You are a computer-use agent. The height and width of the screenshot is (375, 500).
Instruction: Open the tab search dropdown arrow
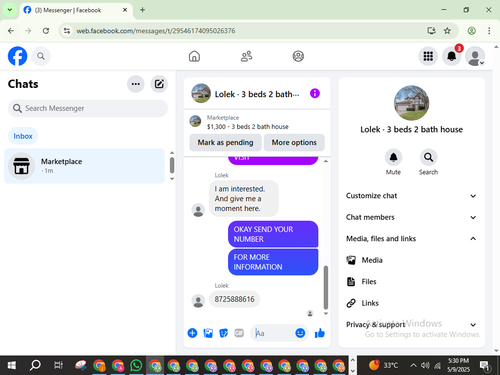(10, 10)
